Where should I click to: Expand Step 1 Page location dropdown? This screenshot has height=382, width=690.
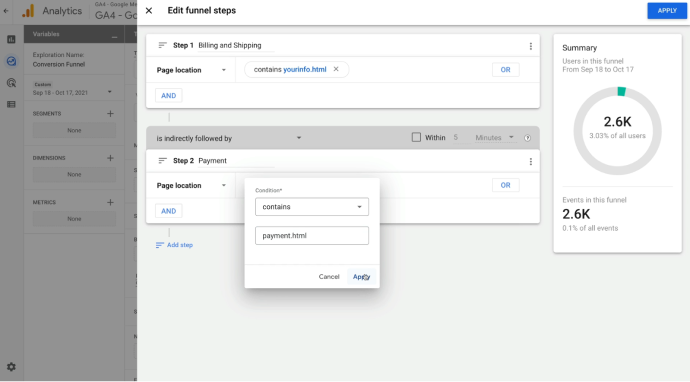[191, 70]
